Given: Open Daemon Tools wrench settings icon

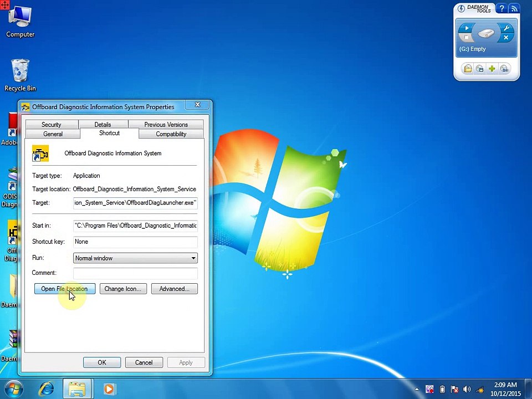Looking at the screenshot, I should (507, 28).
